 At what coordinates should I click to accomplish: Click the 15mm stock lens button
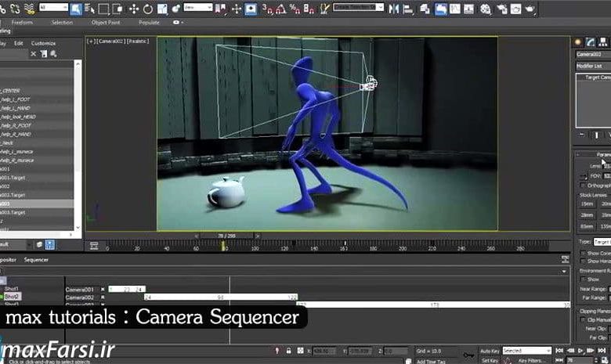(587, 204)
